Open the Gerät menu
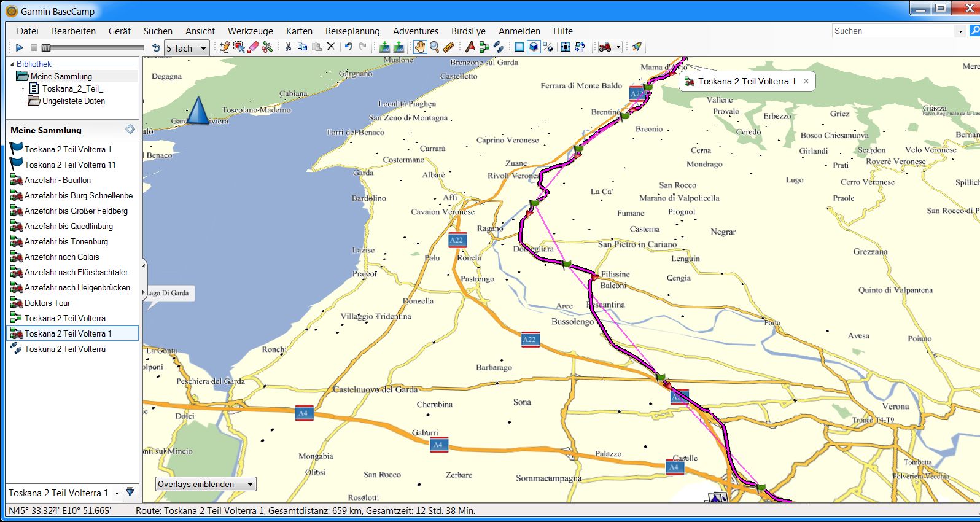 (x=120, y=31)
